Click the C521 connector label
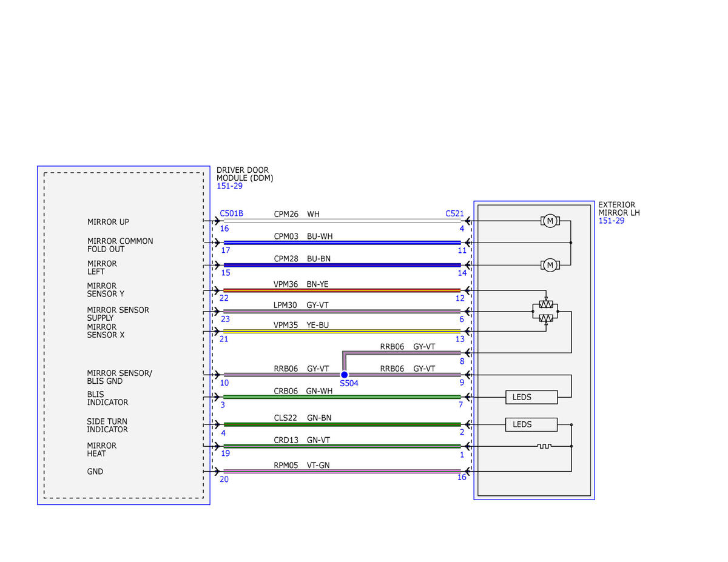 point(454,214)
